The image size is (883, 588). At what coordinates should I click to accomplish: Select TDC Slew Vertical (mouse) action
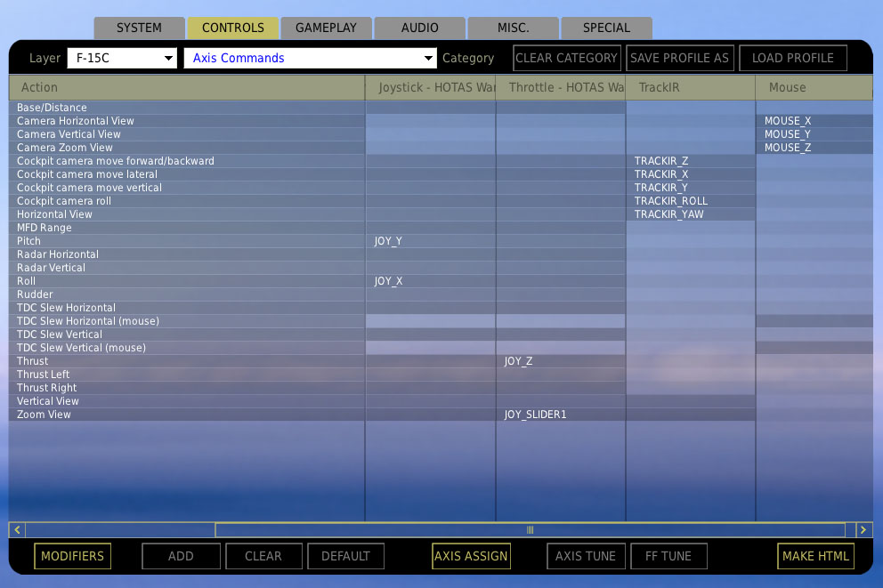click(187, 348)
